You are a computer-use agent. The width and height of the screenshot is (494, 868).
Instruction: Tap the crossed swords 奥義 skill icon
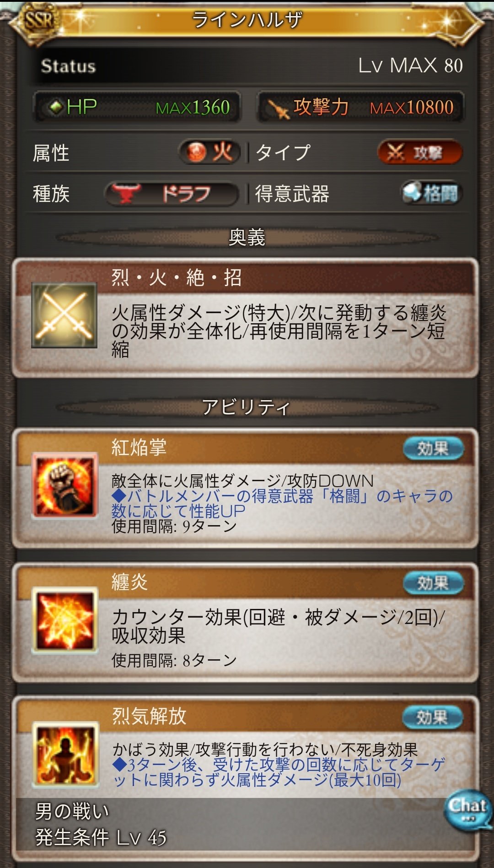click(64, 315)
